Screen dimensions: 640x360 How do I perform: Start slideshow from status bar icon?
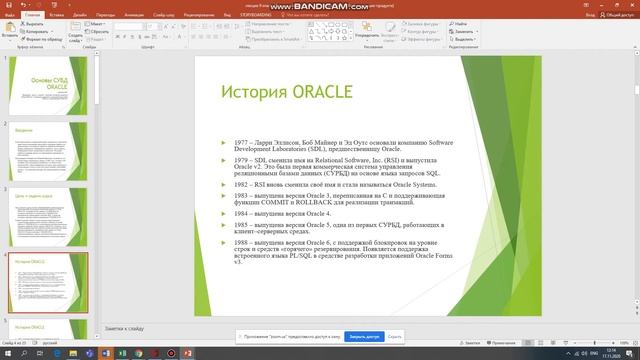pos(566,343)
